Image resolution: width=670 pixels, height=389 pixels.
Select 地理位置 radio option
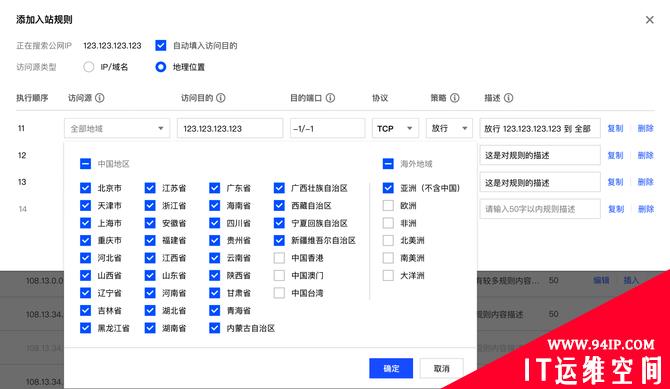coord(161,67)
